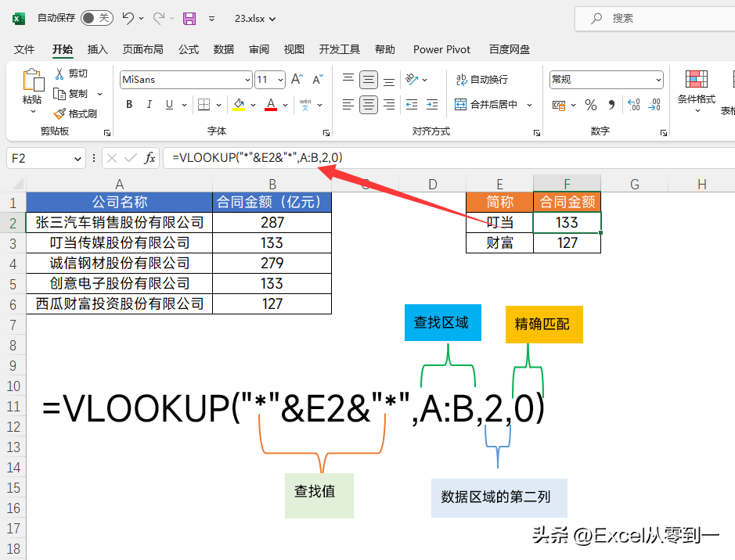735x560 pixels.
Task: Open the 字体 group dialog launcher
Action: pos(326,134)
